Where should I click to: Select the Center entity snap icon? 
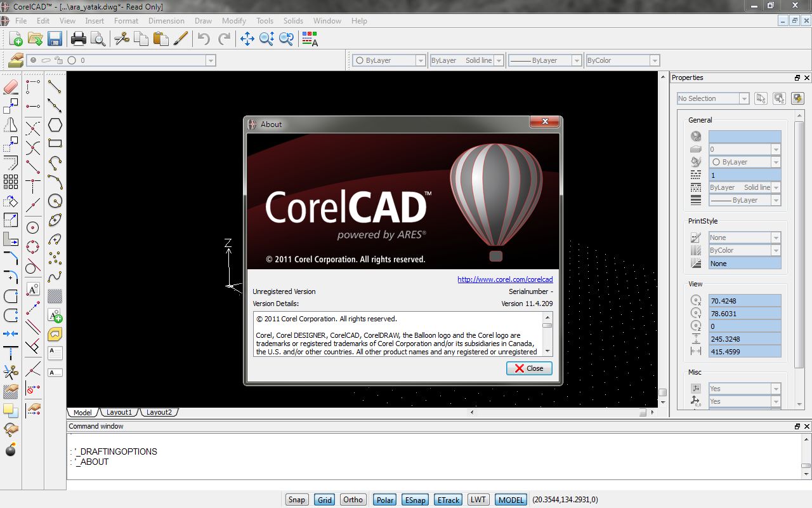pos(33,227)
